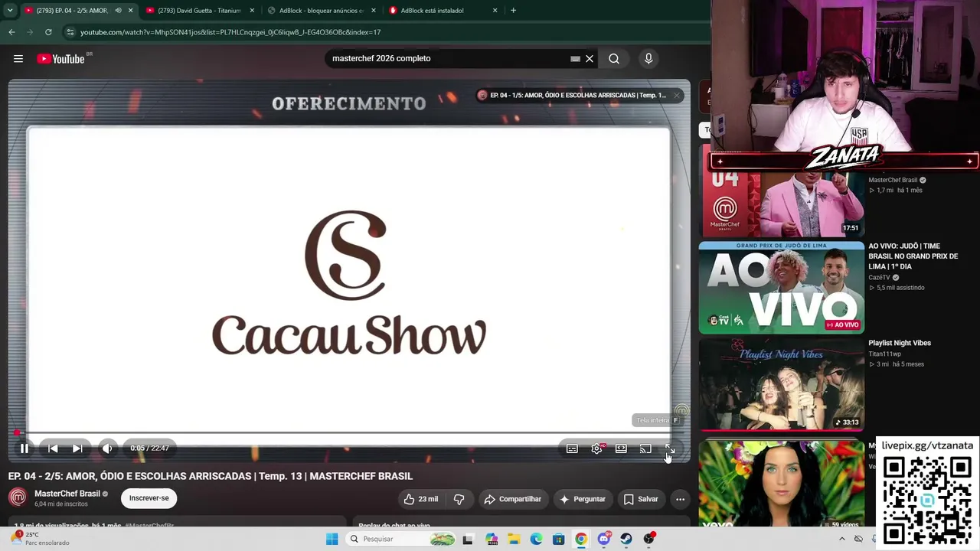Close the David Guetta - Titanium tab
The height and width of the screenshot is (551, 980).
click(x=252, y=11)
